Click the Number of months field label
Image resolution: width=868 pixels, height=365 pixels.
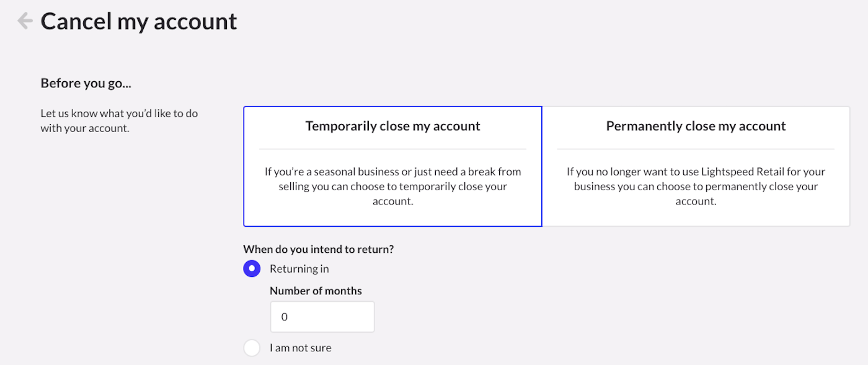[316, 291]
